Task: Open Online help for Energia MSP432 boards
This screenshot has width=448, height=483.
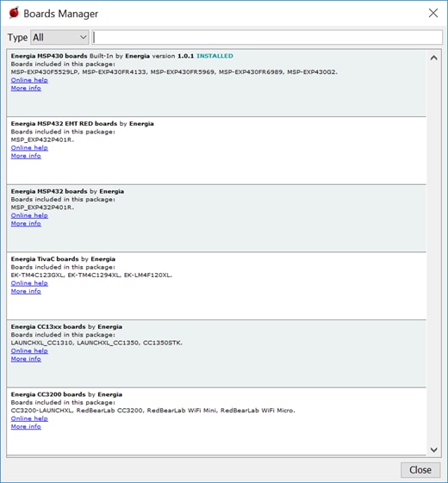Action: tap(29, 215)
